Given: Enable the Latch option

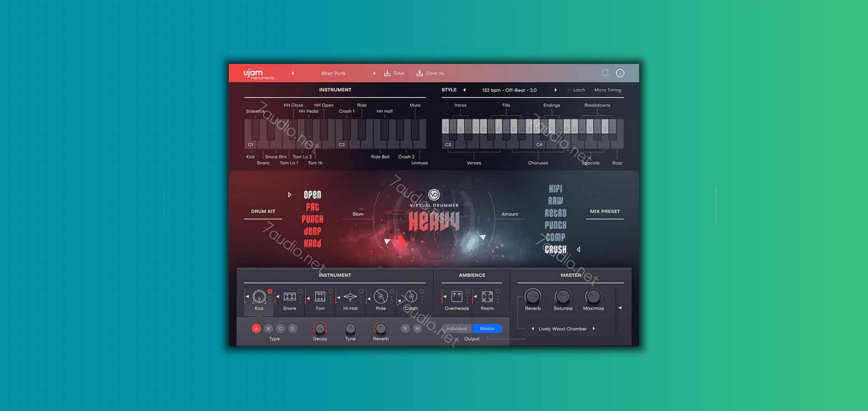Looking at the screenshot, I should point(576,90).
